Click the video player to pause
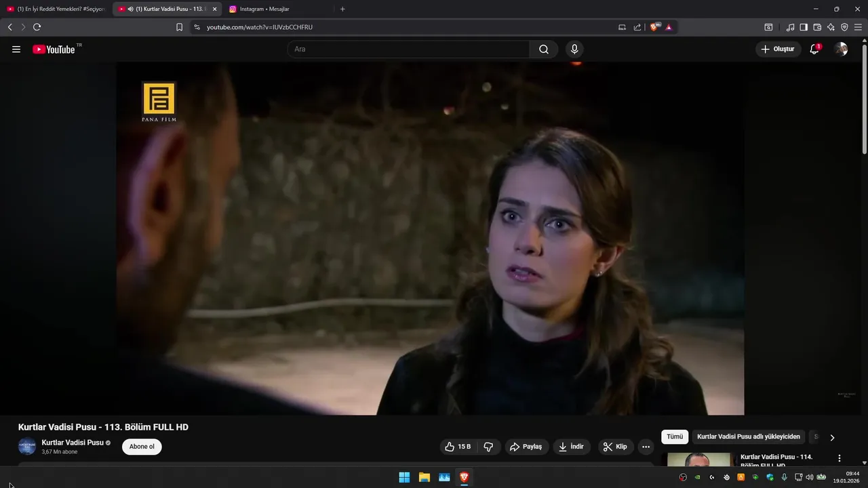Screen dimensions: 868x488 (x=430, y=239)
